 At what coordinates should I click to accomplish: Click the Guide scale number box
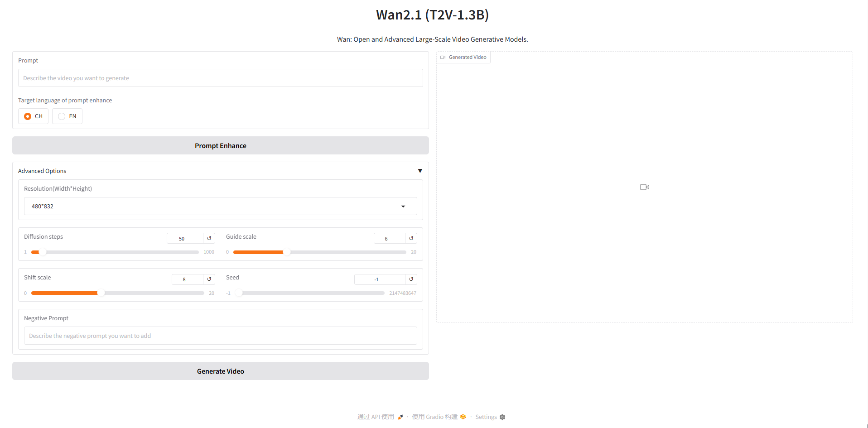click(x=389, y=238)
